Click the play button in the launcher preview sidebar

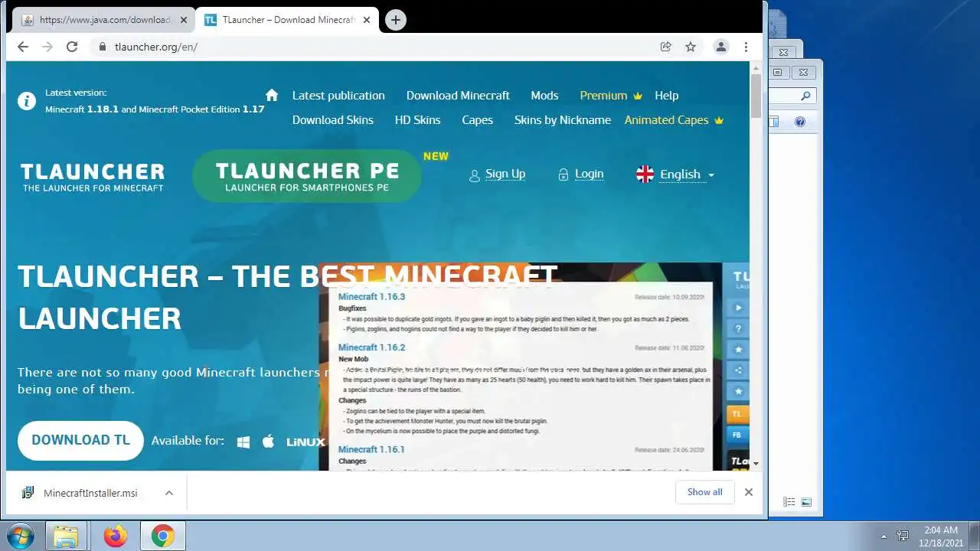click(738, 308)
